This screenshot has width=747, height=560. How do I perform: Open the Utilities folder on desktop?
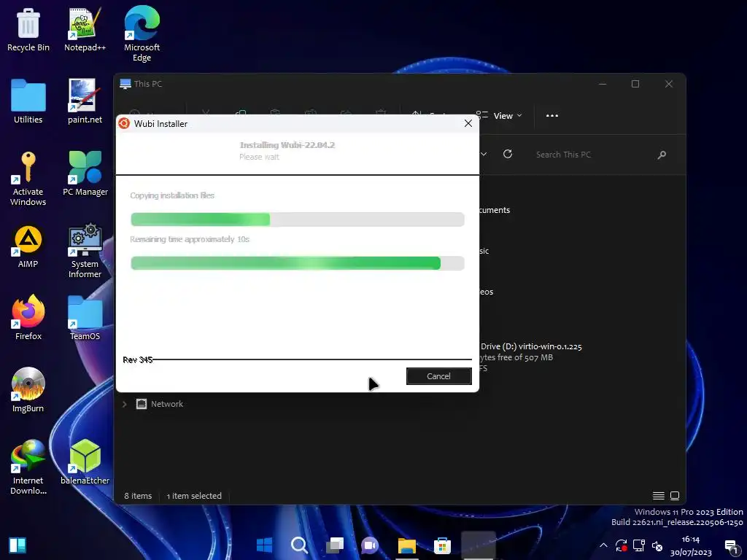(x=28, y=101)
